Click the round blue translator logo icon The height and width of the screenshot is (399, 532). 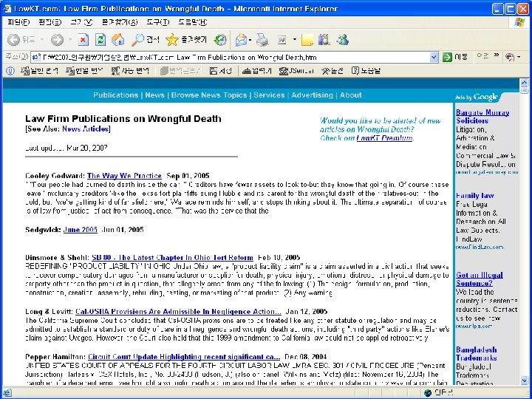click(10, 71)
